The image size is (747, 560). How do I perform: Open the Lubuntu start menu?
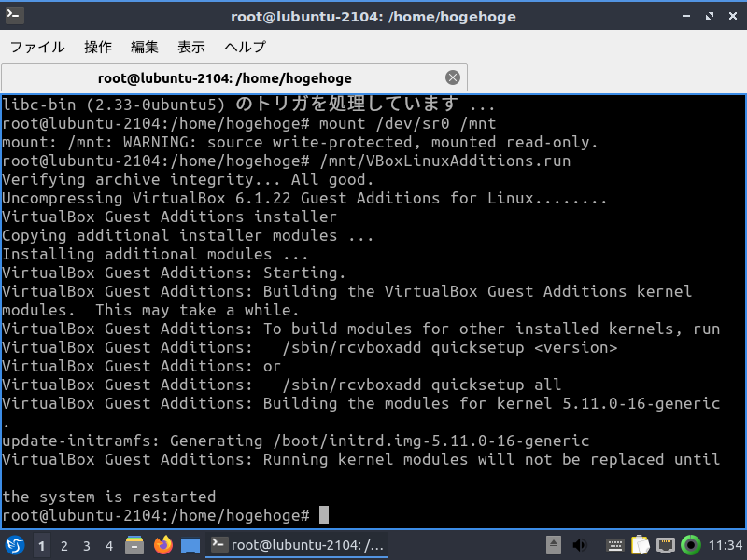15,545
